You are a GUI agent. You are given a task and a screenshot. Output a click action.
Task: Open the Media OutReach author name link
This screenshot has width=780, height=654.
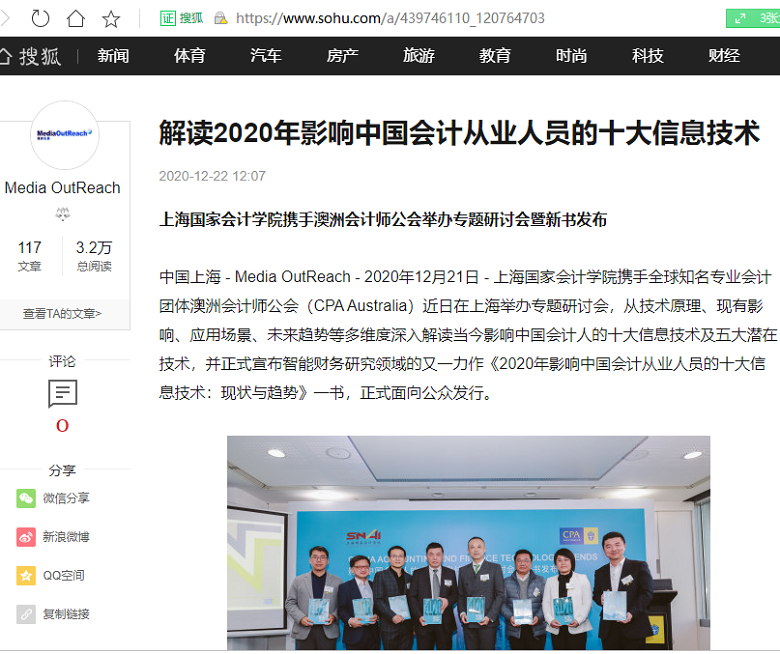[x=62, y=188]
